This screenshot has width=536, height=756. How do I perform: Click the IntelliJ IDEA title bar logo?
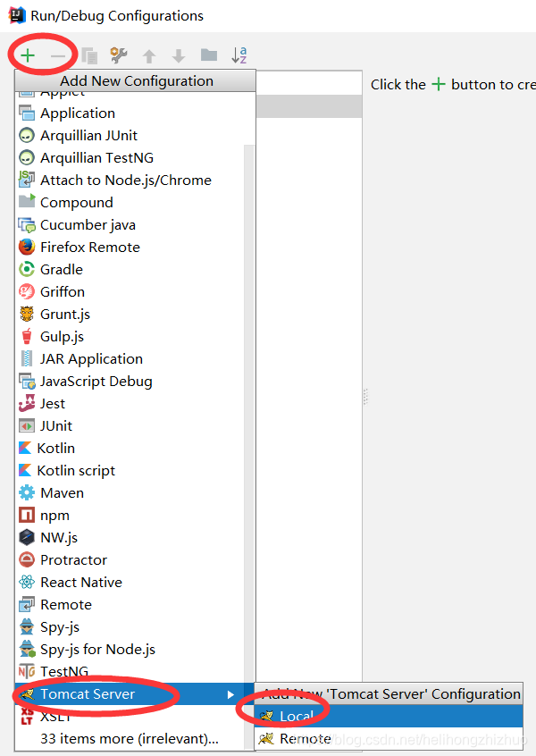(x=17, y=15)
